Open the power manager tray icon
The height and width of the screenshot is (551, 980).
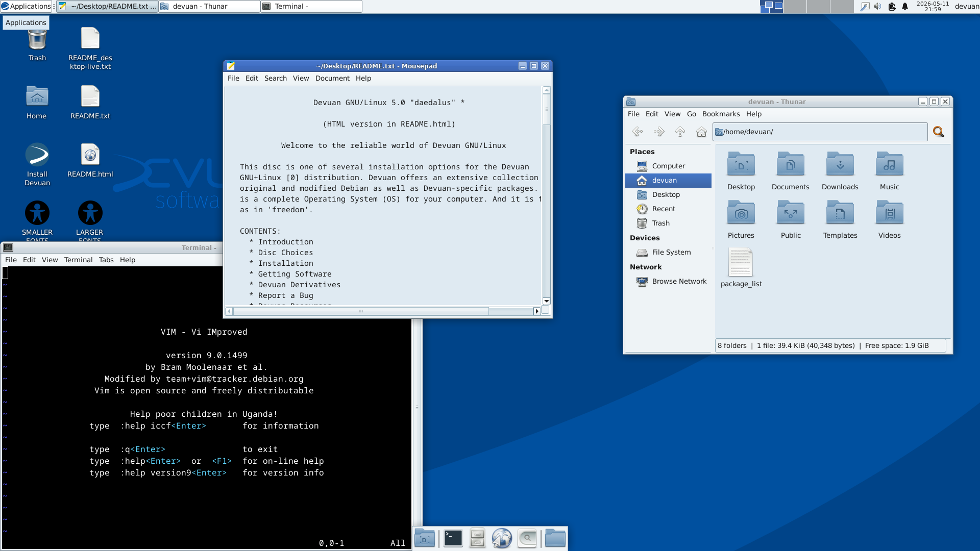[892, 7]
